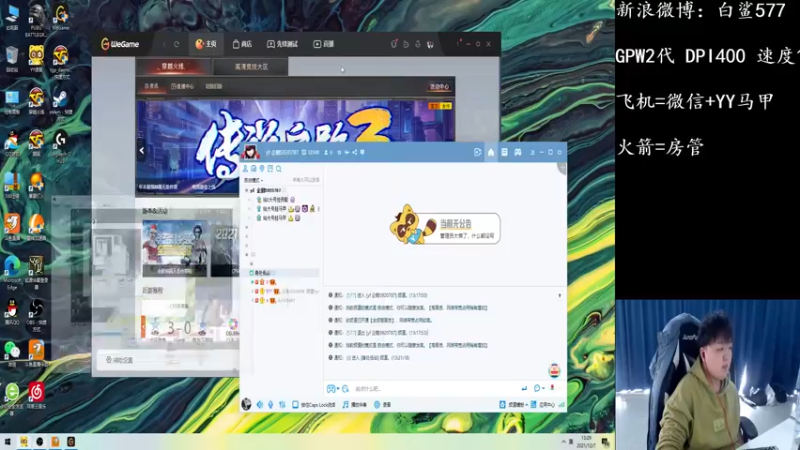Open YY game controller icon
Screen dimensions: 800x450
coord(517,152)
